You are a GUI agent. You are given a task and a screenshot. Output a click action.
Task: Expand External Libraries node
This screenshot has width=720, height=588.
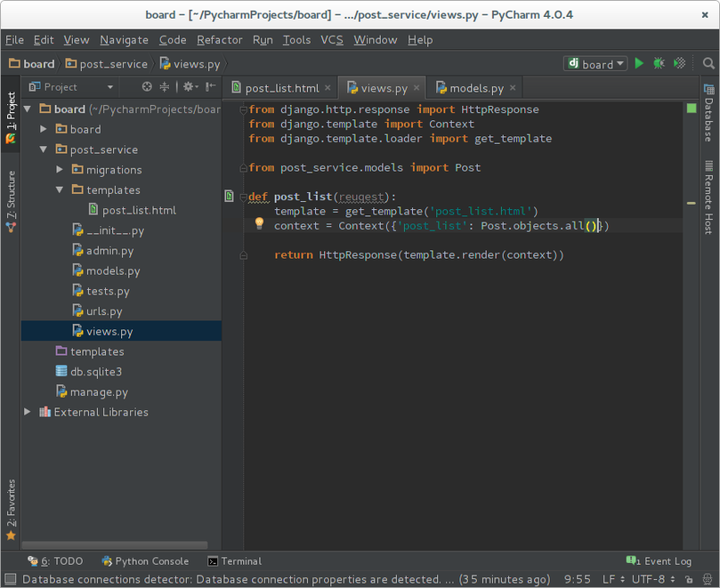[27, 412]
